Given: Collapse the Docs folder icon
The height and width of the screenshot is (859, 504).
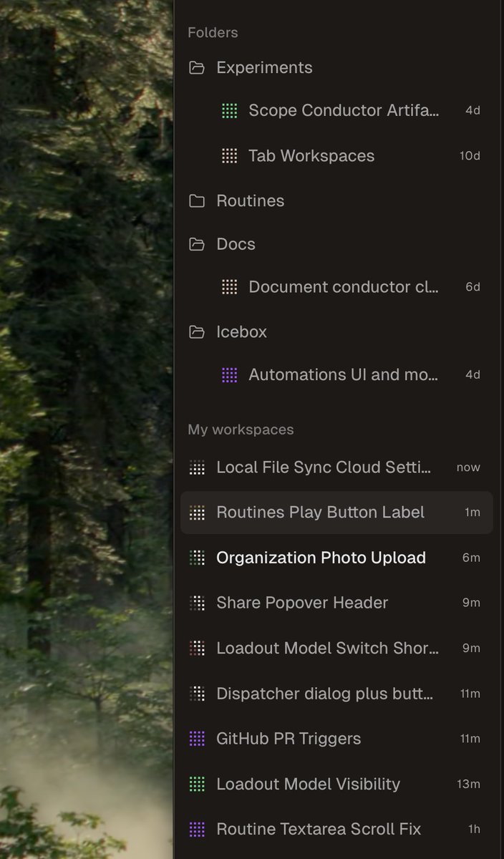Looking at the screenshot, I should 196,244.
